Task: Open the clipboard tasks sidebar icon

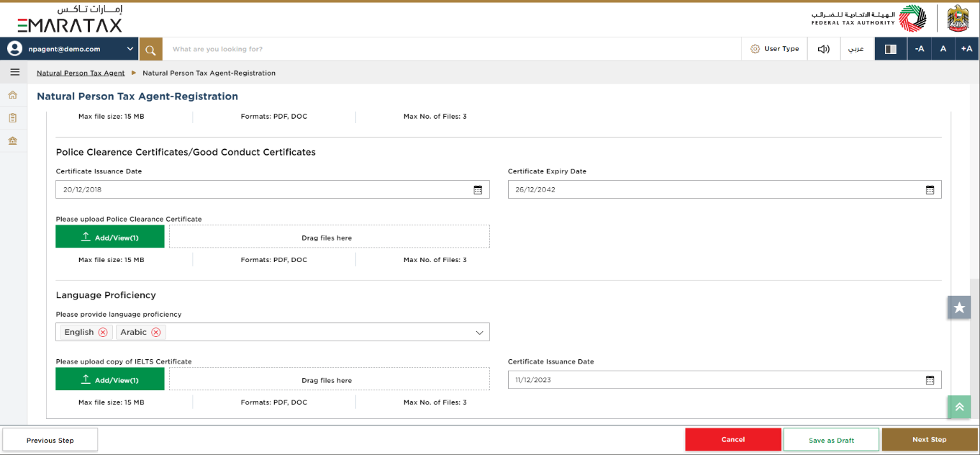Action: (13, 117)
